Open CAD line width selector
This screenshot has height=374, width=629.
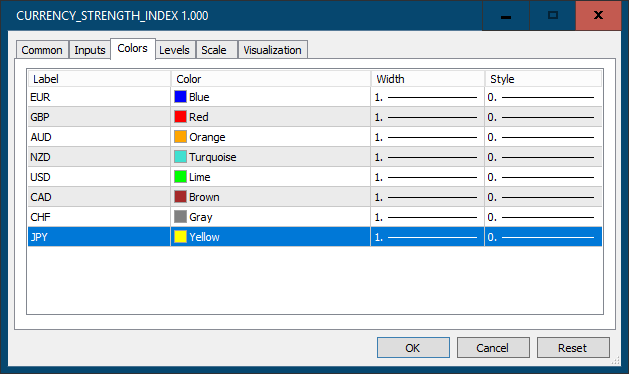428,197
